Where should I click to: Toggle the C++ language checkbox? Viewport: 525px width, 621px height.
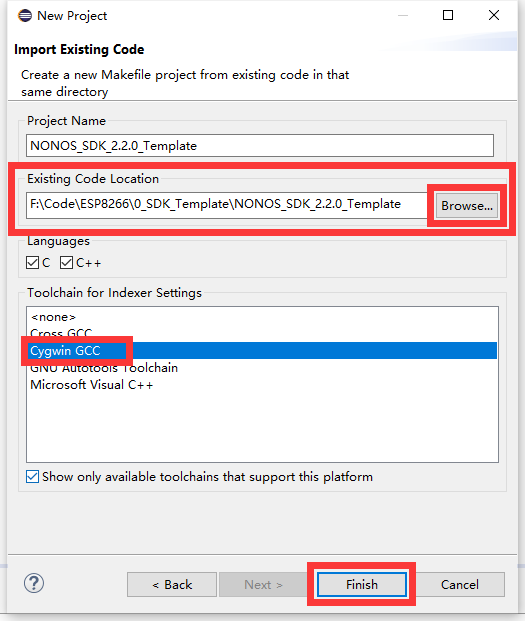click(67, 263)
